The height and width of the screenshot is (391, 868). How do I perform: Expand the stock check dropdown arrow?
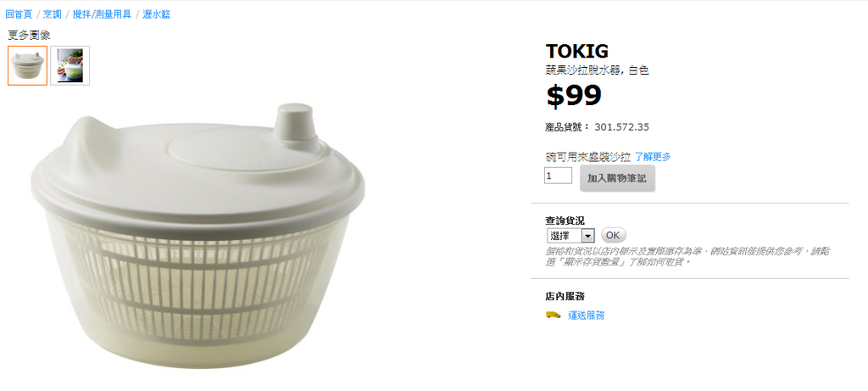588,236
